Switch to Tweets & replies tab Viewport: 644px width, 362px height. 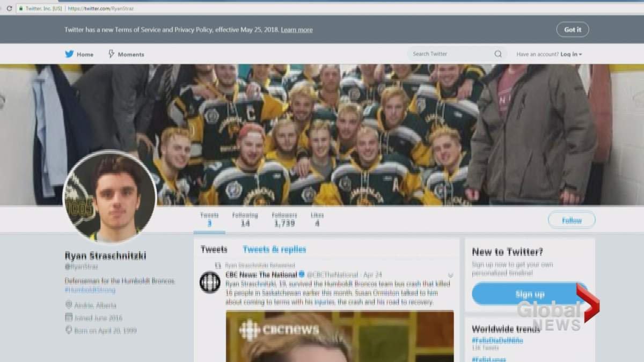pyautogui.click(x=274, y=249)
